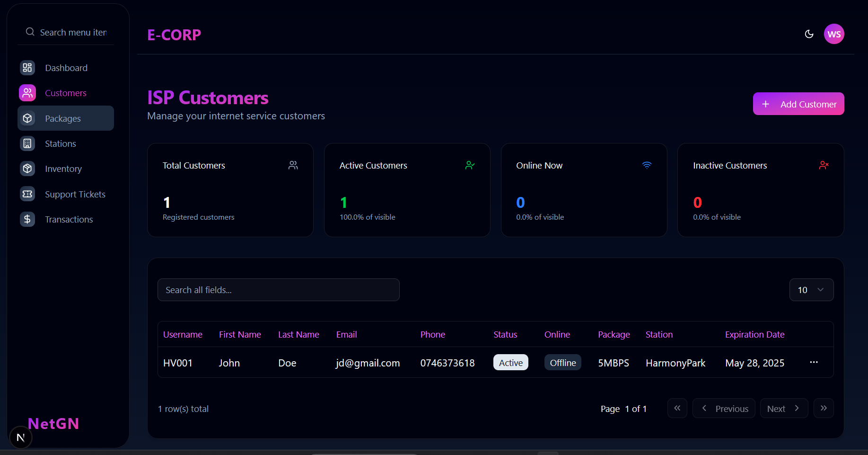The height and width of the screenshot is (455, 868).
Task: Sort by Expiration Date column header
Action: 754,335
